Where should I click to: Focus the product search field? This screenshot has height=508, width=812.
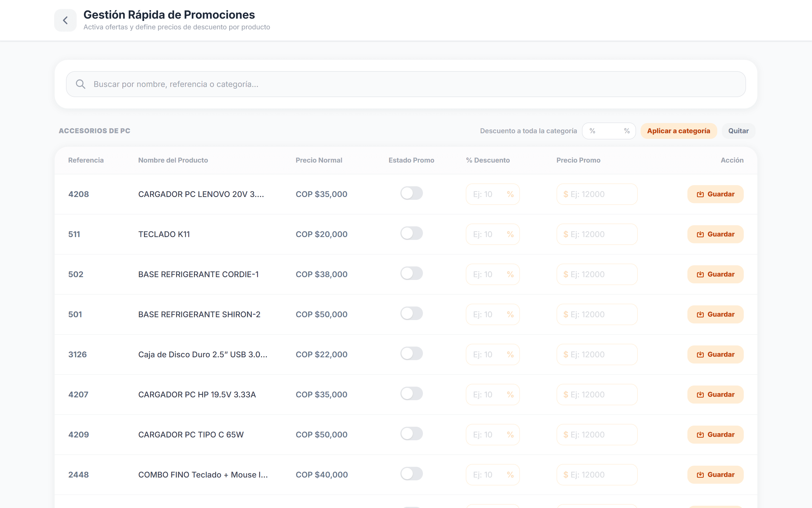click(x=406, y=84)
